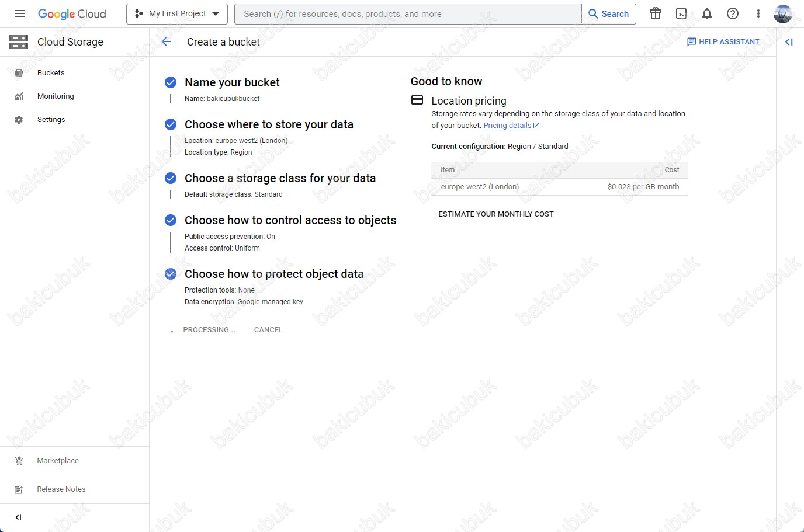This screenshot has width=804, height=532.
Task: Click the bucket name bakicubukbucket
Action: click(233, 99)
